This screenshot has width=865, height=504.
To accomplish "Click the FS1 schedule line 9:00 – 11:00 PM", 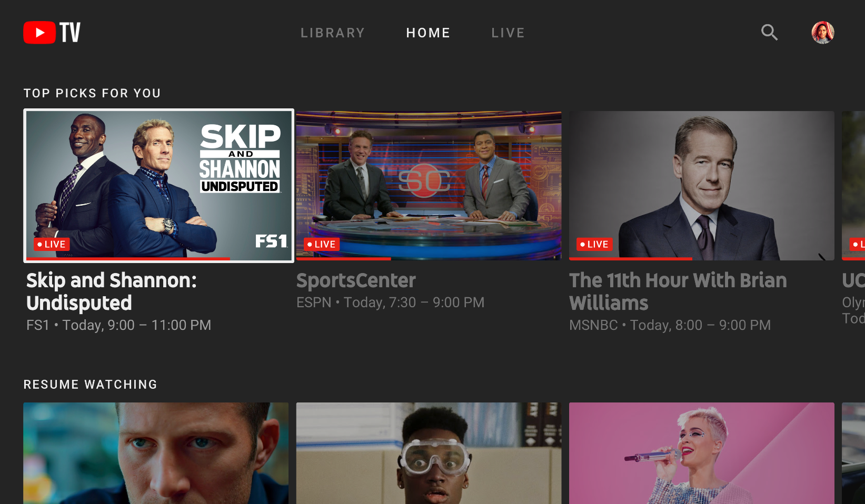I will pos(119,325).
